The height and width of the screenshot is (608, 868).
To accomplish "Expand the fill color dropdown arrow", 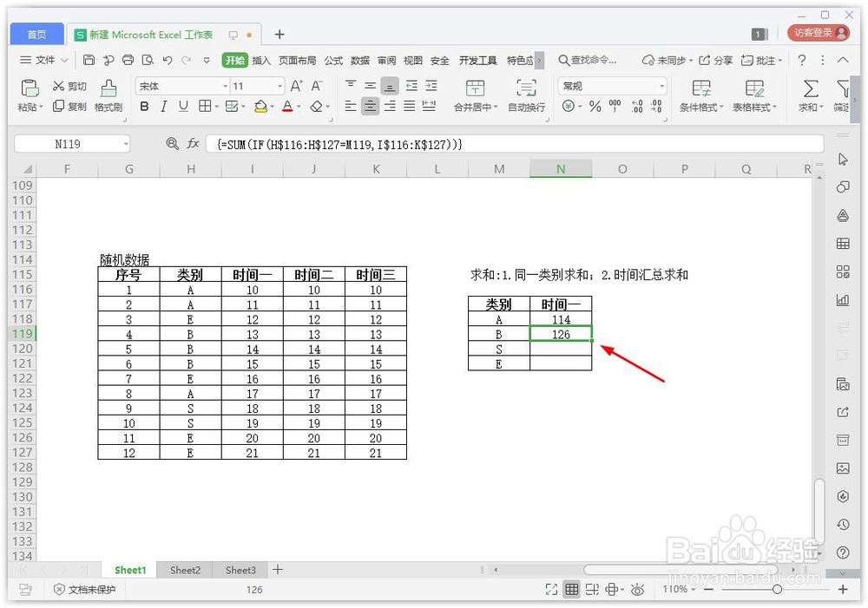I will click(x=273, y=106).
